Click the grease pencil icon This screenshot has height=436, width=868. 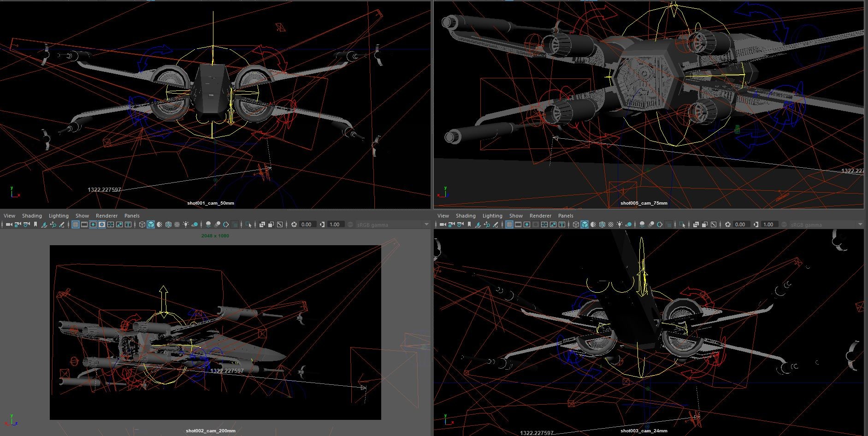pyautogui.click(x=62, y=224)
